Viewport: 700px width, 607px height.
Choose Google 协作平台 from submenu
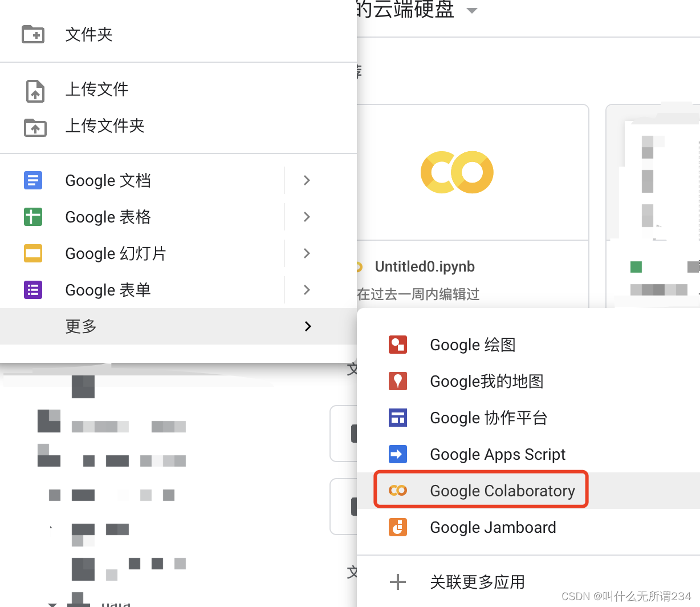tap(528, 418)
